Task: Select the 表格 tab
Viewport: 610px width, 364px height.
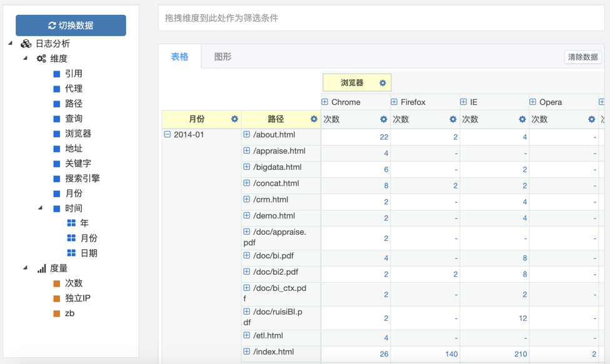Action: pyautogui.click(x=179, y=57)
